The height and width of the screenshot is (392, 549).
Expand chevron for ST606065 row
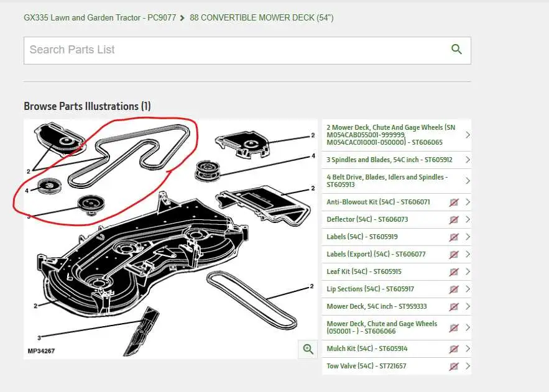tap(468, 135)
